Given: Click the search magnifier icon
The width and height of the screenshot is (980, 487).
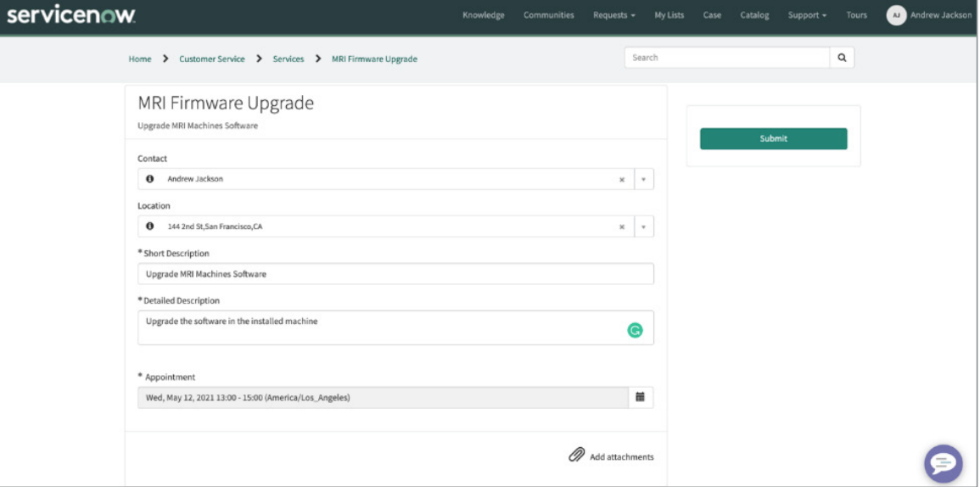Looking at the screenshot, I should [842, 58].
